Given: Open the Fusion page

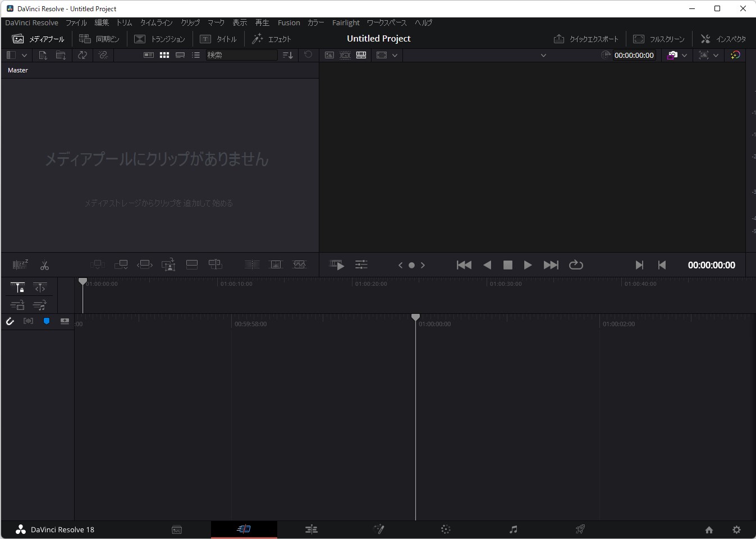Looking at the screenshot, I should point(379,529).
